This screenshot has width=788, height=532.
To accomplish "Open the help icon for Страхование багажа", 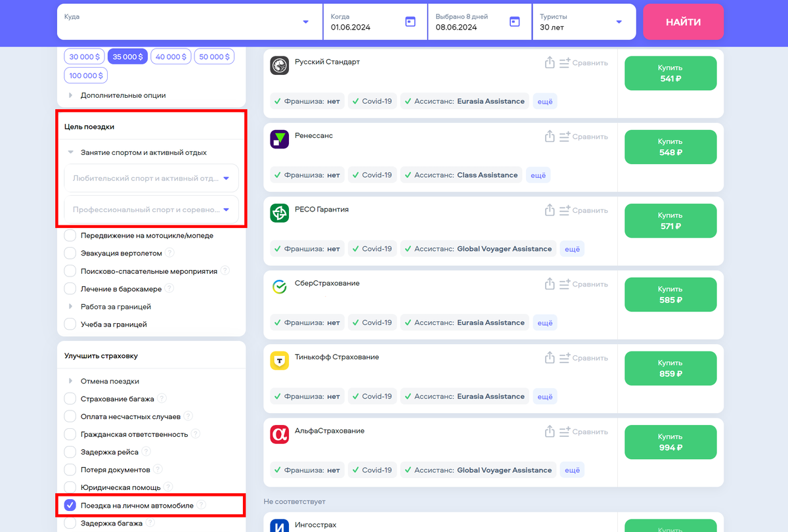I will 162,399.
